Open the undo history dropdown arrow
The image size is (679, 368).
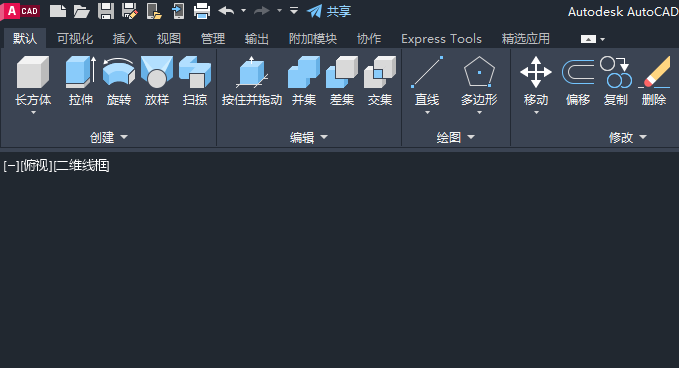coord(243,10)
